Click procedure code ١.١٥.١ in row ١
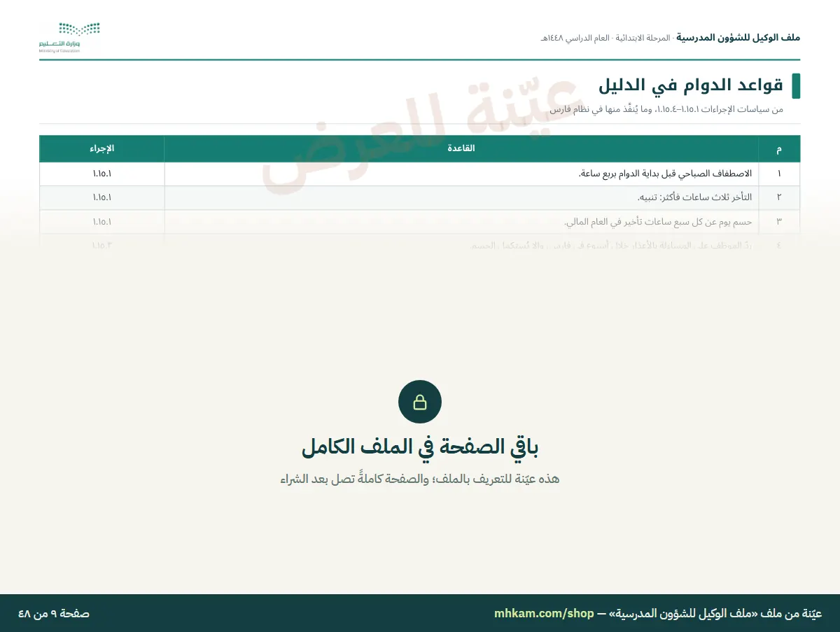840x632 pixels. (102, 174)
